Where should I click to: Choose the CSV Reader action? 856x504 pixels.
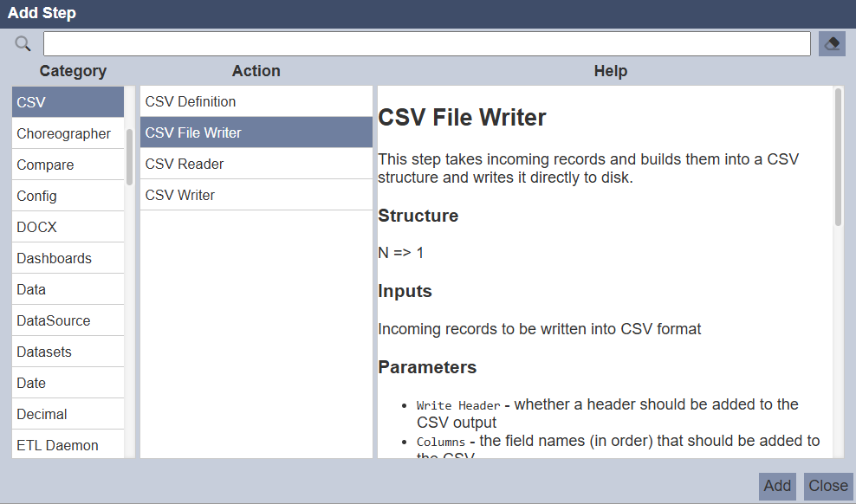pos(185,164)
